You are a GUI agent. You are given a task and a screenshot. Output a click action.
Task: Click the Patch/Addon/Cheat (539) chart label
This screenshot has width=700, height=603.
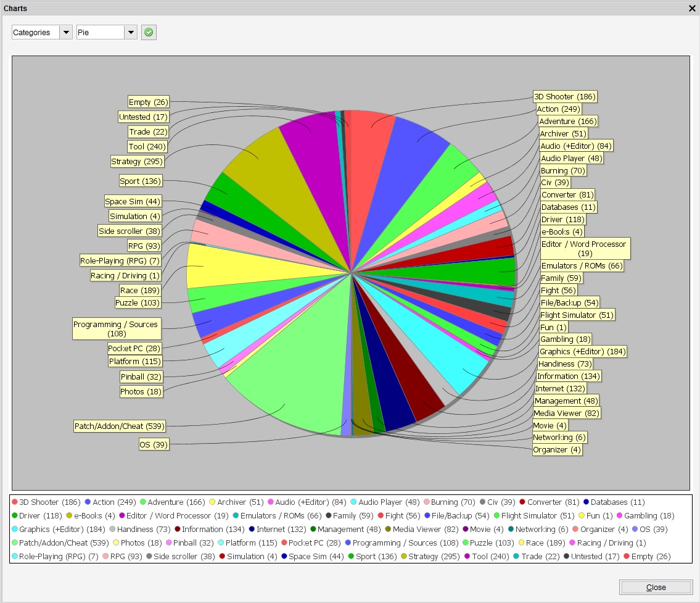118,426
